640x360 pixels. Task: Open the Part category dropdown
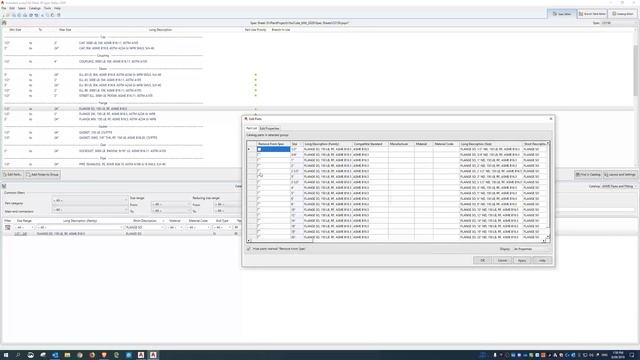coord(90,200)
